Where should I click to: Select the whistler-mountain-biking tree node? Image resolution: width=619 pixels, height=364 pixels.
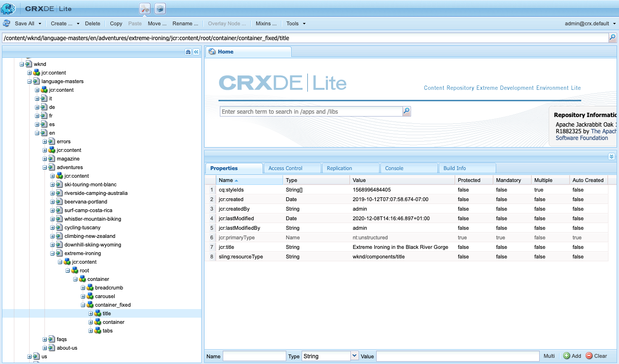click(93, 219)
